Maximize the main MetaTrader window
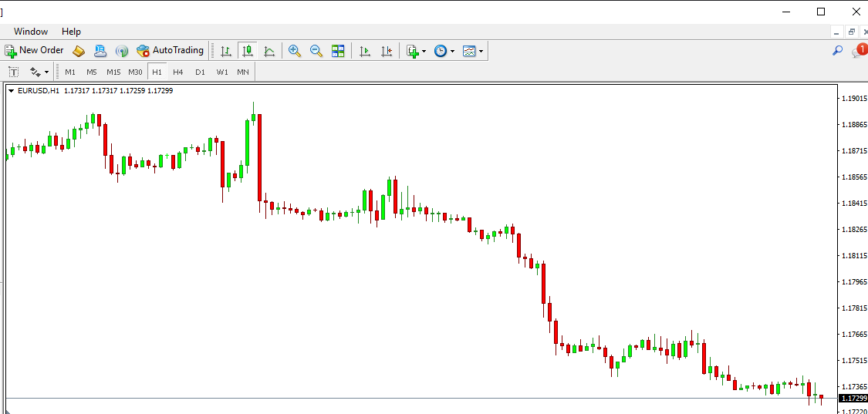Image resolution: width=868 pixels, height=414 pixels. pyautogui.click(x=821, y=12)
